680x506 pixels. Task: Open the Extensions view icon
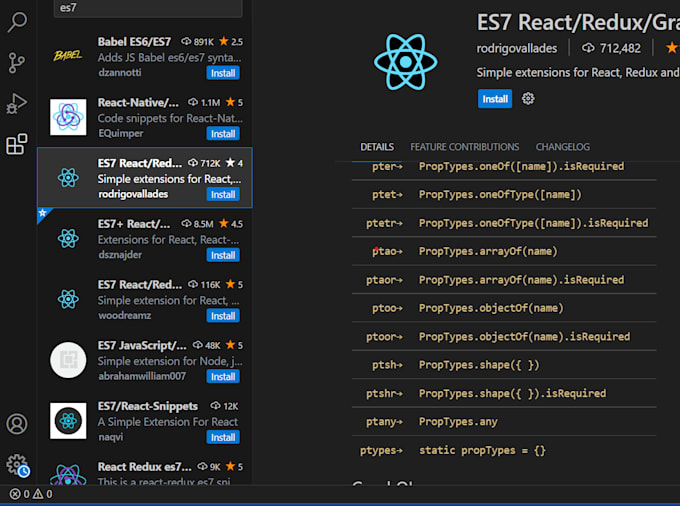(x=17, y=144)
